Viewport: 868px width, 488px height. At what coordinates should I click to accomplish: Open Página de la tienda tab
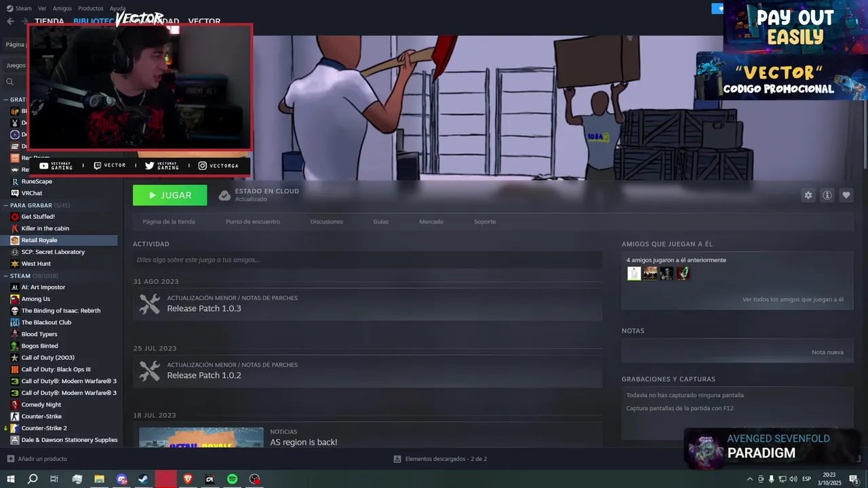coord(169,222)
